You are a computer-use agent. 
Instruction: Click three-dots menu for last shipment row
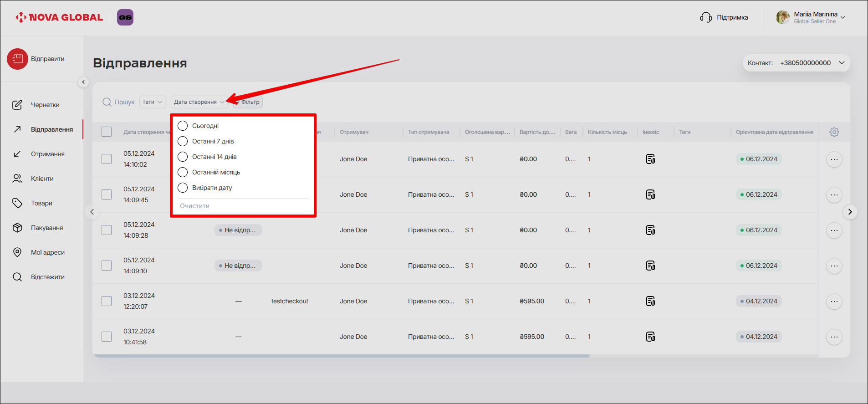point(834,337)
